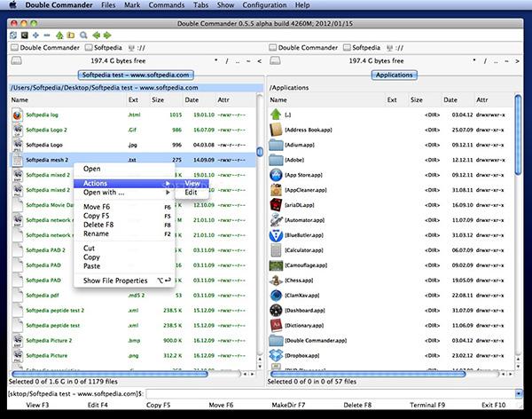The width and height of the screenshot is (532, 419).
Task: Choose Show File Properties in context menu
Action: point(124,281)
